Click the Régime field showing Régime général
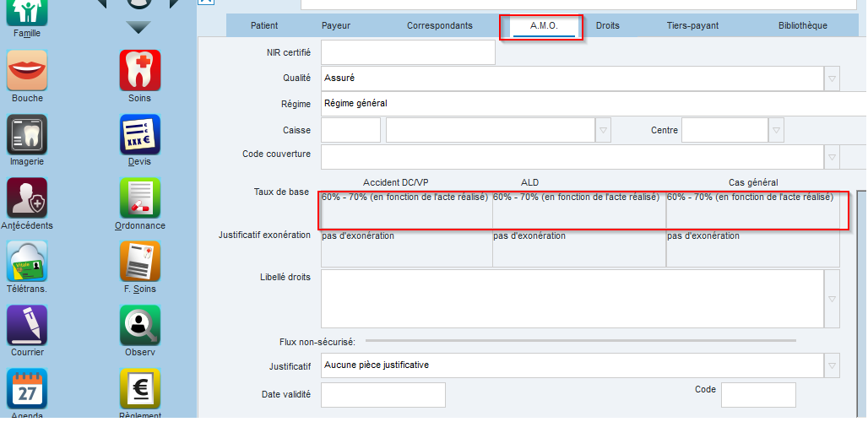Image resolution: width=868 pixels, height=422 pixels. 594,104
